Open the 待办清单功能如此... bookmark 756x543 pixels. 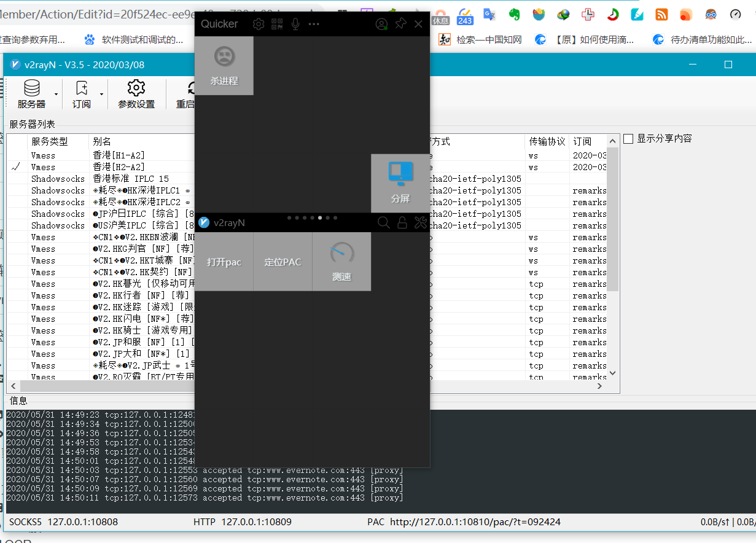(702, 40)
